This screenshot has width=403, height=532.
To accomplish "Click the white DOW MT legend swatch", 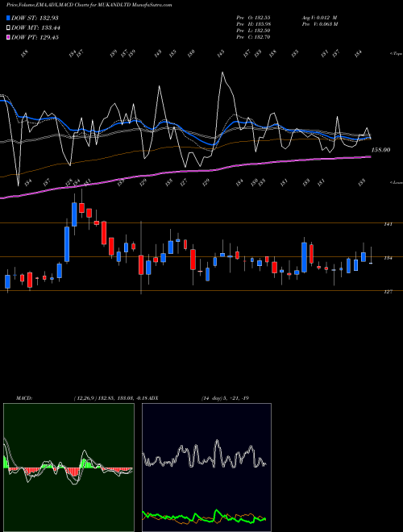I will click(9, 28).
